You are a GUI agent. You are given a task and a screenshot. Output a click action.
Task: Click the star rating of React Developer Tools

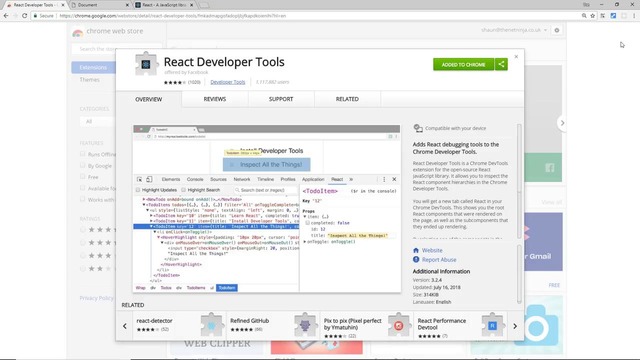(x=175, y=82)
